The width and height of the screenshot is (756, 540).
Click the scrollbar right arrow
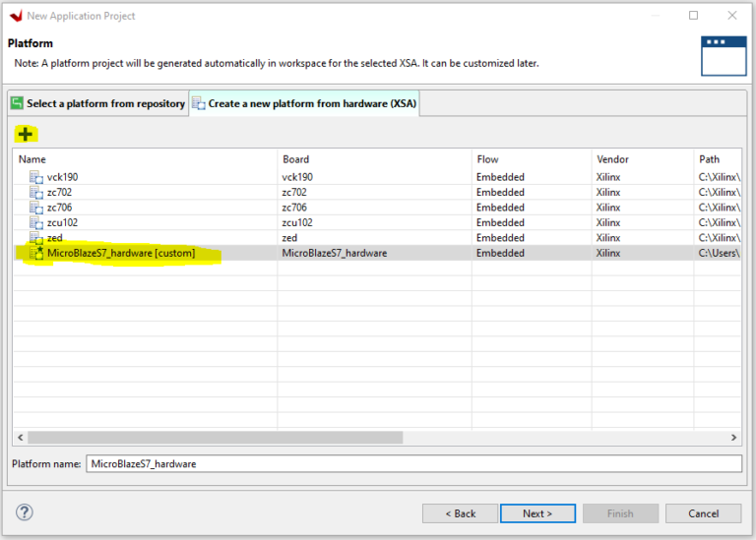pyautogui.click(x=733, y=438)
